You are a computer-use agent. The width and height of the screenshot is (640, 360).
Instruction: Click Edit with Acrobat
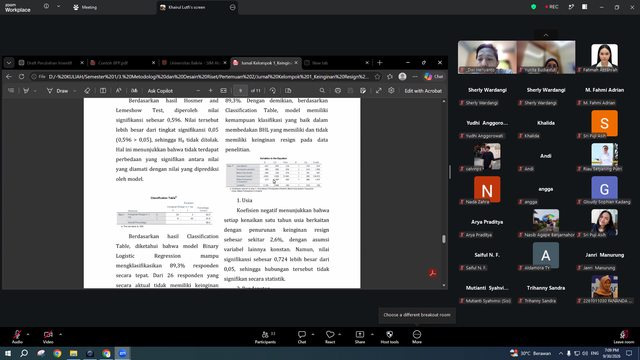(x=423, y=91)
